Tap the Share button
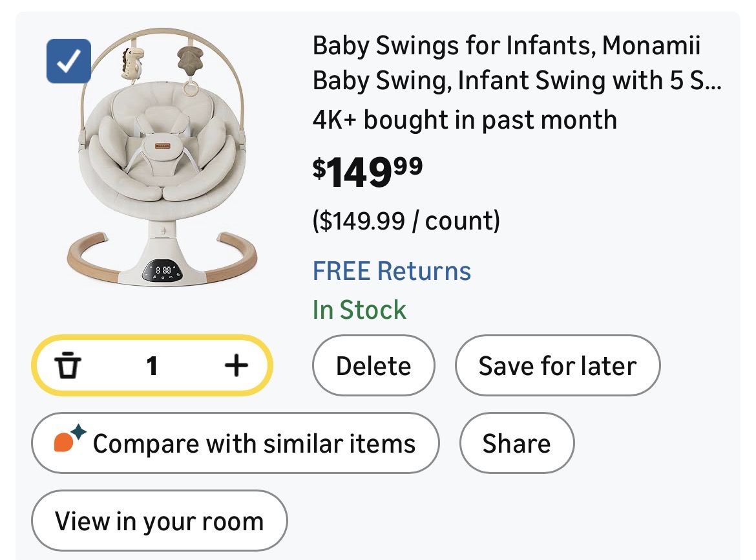 516,444
